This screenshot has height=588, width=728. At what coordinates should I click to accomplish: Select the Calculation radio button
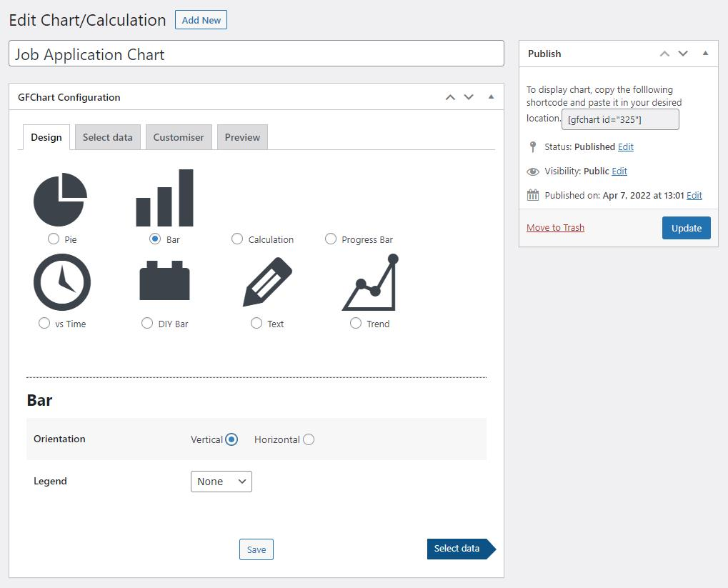point(236,239)
